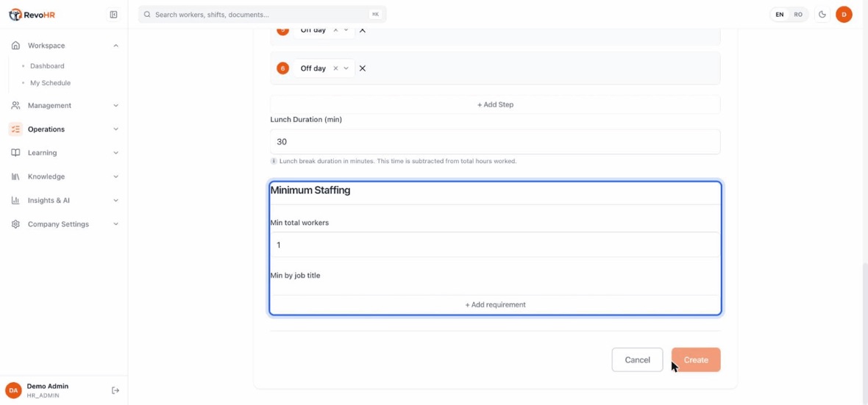This screenshot has width=868, height=405.
Task: Click the Insights & AI chart icon
Action: click(15, 200)
